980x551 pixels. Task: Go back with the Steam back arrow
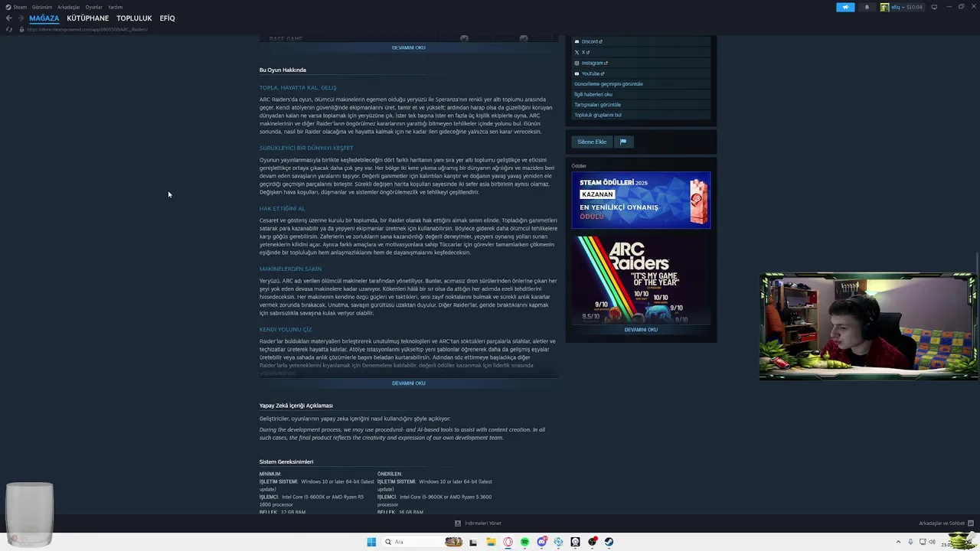pos(8,18)
